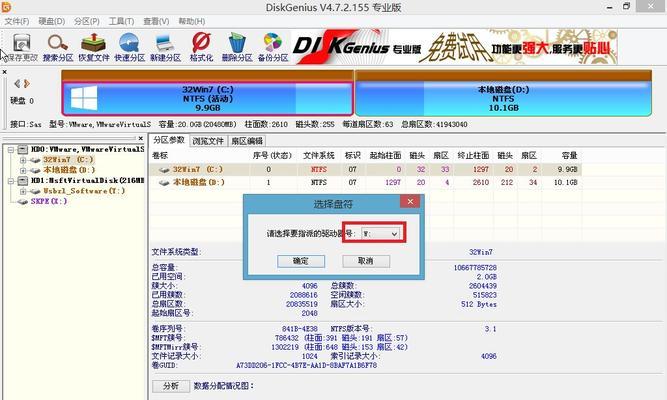
Task: Click the DiskGenius 免费试用 banner
Action: tap(454, 47)
